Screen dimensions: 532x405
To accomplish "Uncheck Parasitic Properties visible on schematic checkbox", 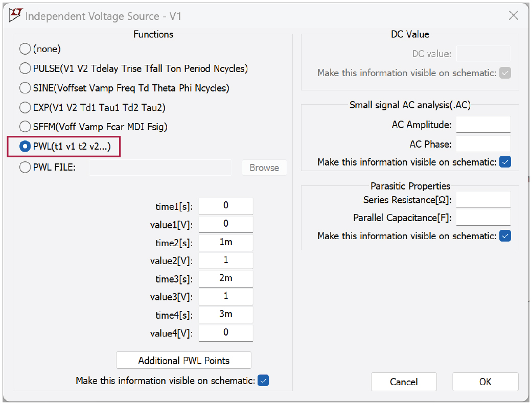I will click(x=505, y=236).
